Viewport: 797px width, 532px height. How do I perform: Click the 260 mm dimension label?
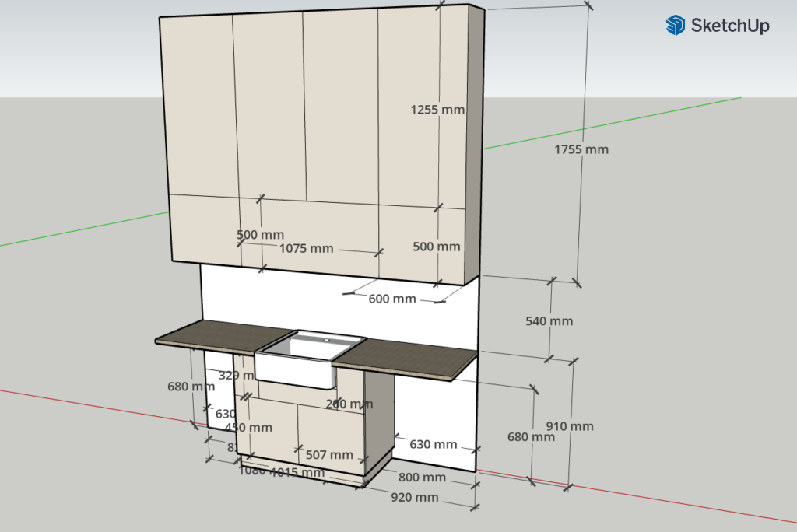pos(349,404)
